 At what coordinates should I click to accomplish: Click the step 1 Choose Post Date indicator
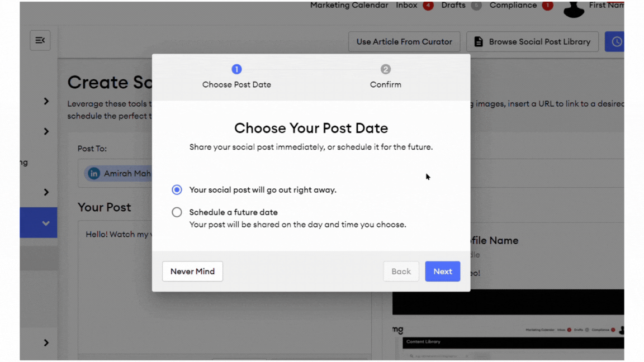click(x=236, y=70)
